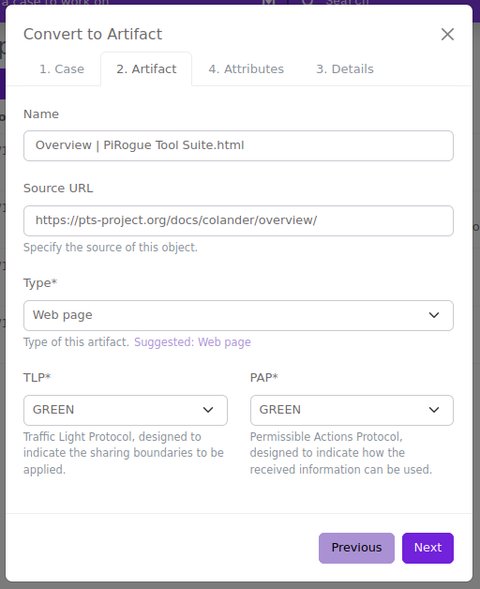Expand the PAP dropdown set to GREEN
480x589 pixels.
(352, 410)
